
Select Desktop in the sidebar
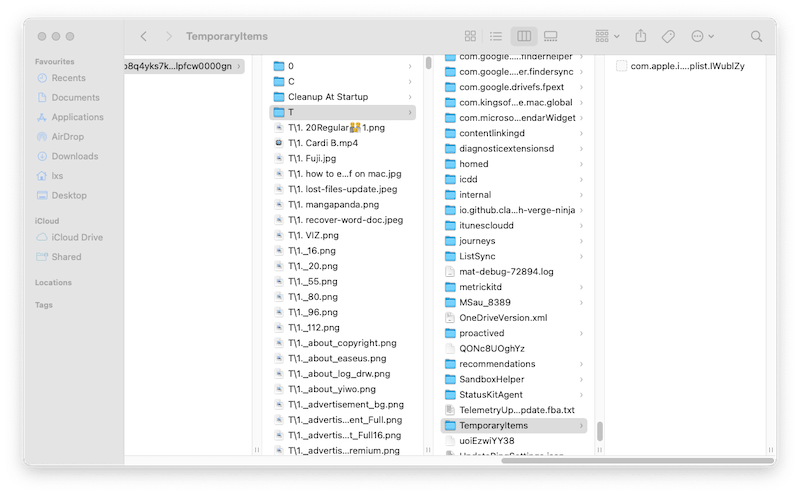tap(69, 195)
